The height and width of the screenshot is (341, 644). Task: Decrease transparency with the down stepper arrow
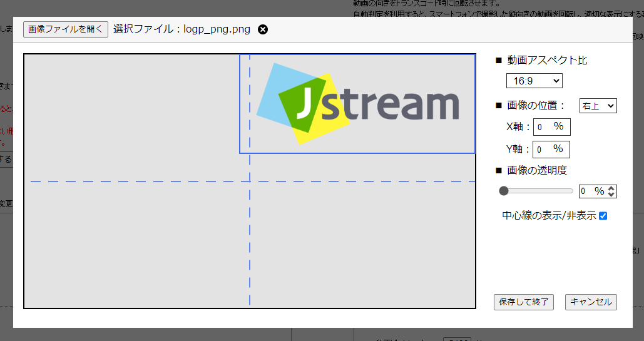click(611, 195)
